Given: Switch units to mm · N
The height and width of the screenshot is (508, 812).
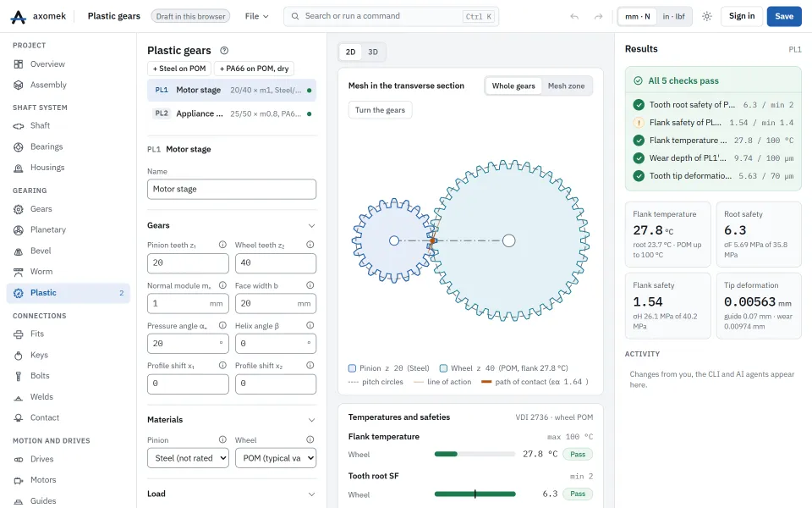Looking at the screenshot, I should [x=638, y=17].
